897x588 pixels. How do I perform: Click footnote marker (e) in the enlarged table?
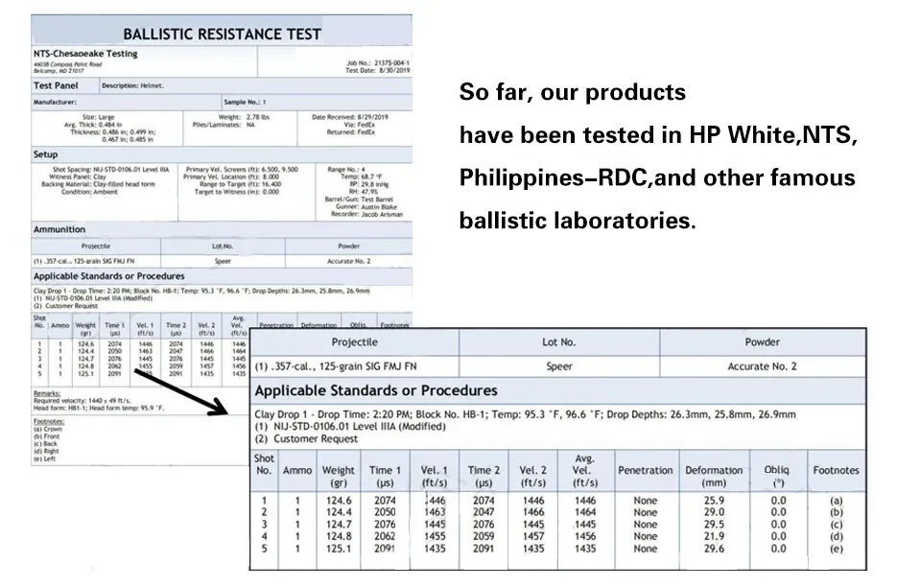click(836, 549)
